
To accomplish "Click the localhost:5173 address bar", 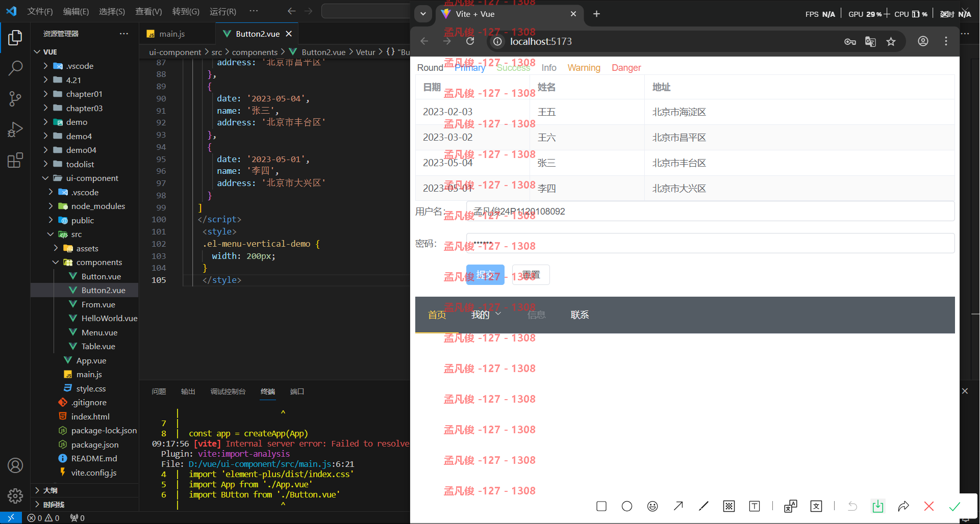I will [x=541, y=41].
